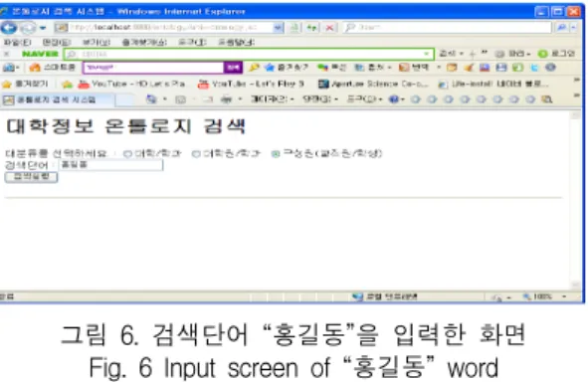Open the 파일(F) menu
This screenshot has height=382, width=588.
(18, 42)
